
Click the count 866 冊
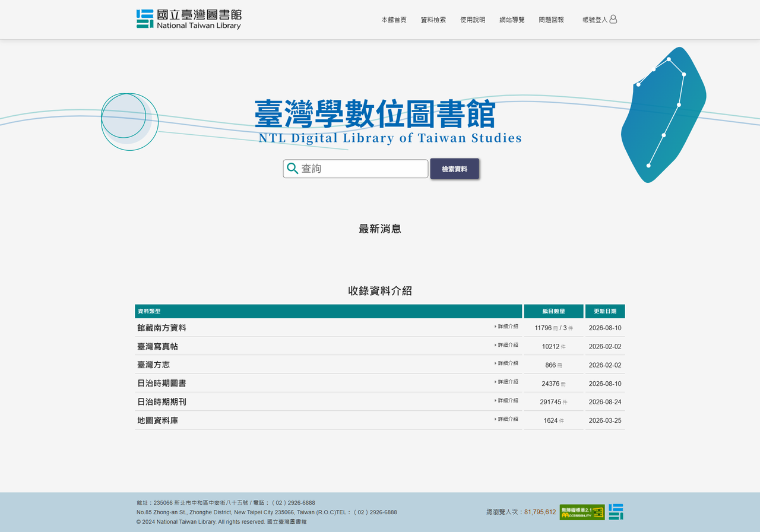pos(554,365)
